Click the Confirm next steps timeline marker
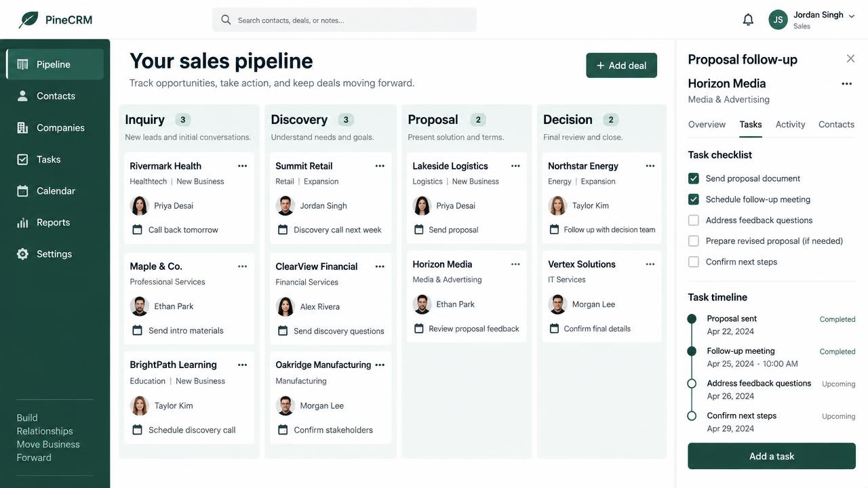868x488 pixels. coord(692,416)
